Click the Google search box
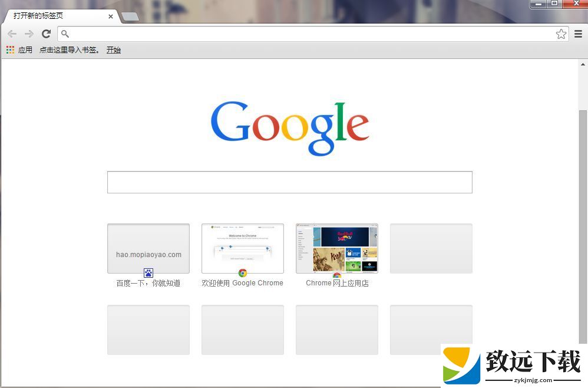588x388 pixels. tap(289, 182)
